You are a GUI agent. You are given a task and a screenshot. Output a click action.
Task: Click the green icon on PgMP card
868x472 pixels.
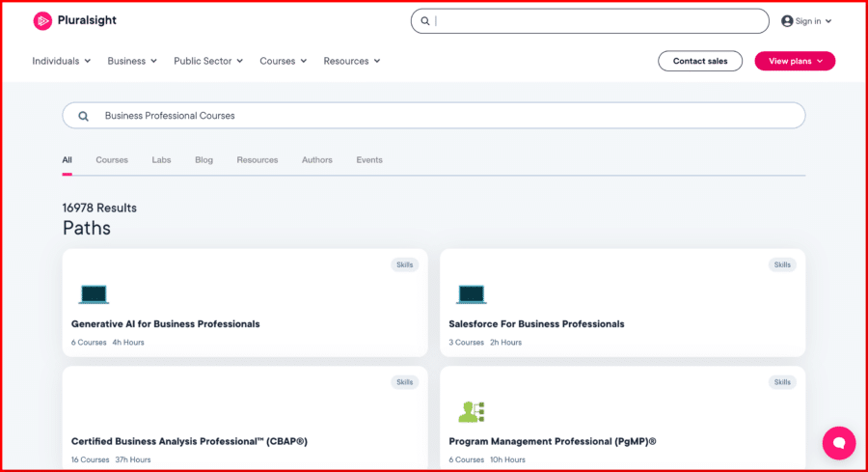(x=471, y=412)
